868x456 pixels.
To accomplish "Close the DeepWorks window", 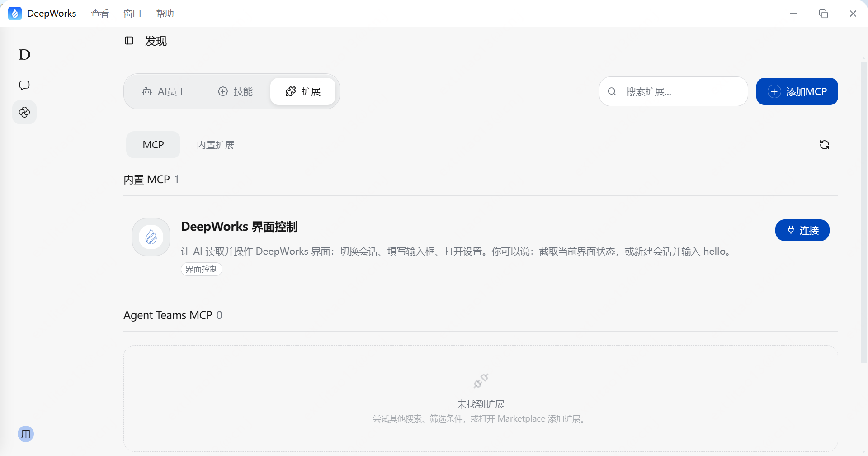I will (853, 14).
